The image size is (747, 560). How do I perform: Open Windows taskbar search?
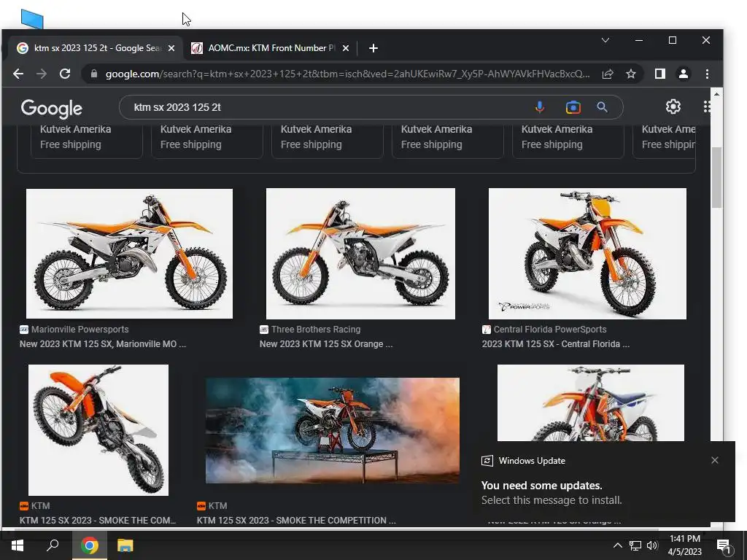click(x=53, y=545)
